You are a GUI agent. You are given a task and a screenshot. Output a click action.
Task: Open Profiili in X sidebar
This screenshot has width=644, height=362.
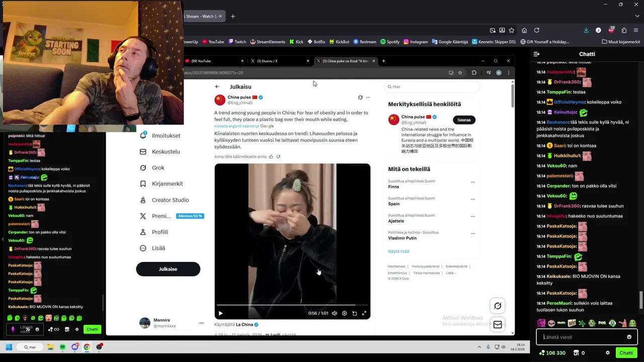pyautogui.click(x=153, y=232)
